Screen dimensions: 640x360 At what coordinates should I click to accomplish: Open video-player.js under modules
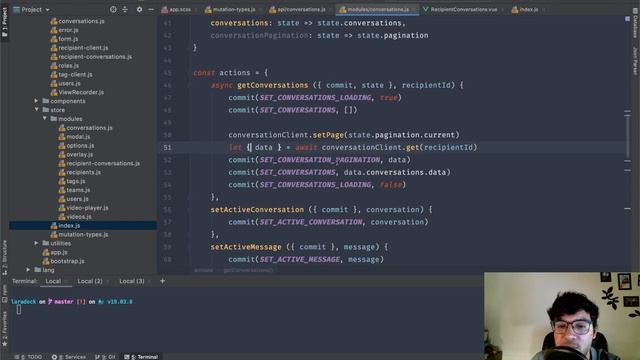[x=88, y=208]
